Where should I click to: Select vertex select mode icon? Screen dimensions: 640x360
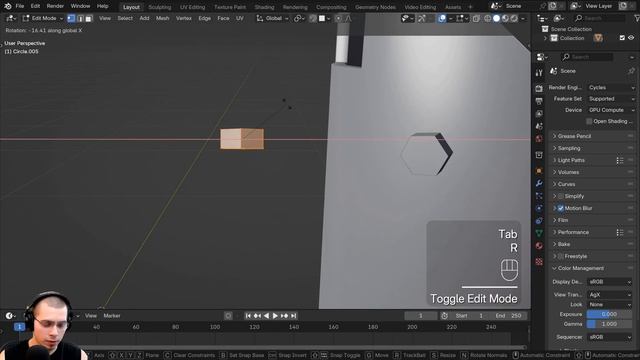[71, 18]
